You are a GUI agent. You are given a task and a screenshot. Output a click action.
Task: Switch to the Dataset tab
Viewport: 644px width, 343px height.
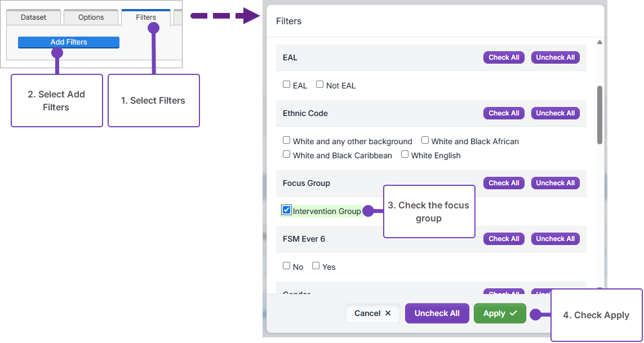[33, 17]
